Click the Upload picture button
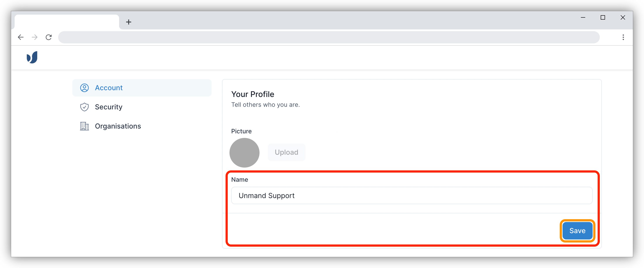This screenshot has width=644, height=268. tap(286, 152)
